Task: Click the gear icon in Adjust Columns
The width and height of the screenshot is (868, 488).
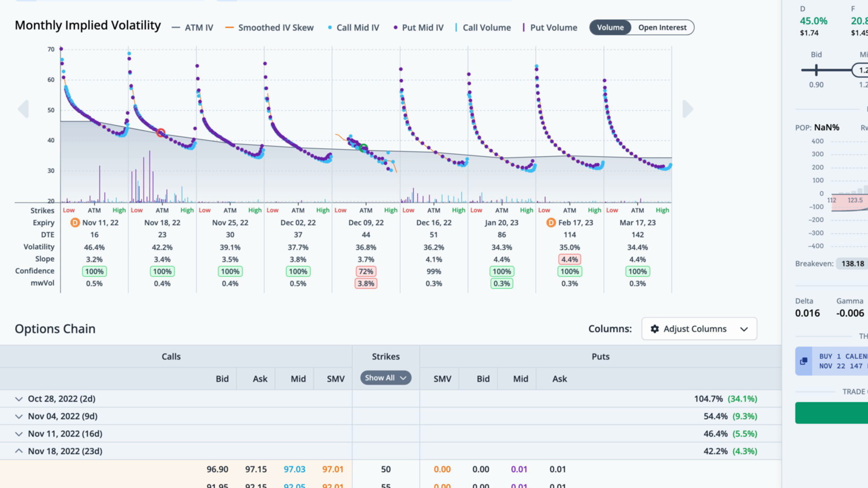Action: (654, 329)
